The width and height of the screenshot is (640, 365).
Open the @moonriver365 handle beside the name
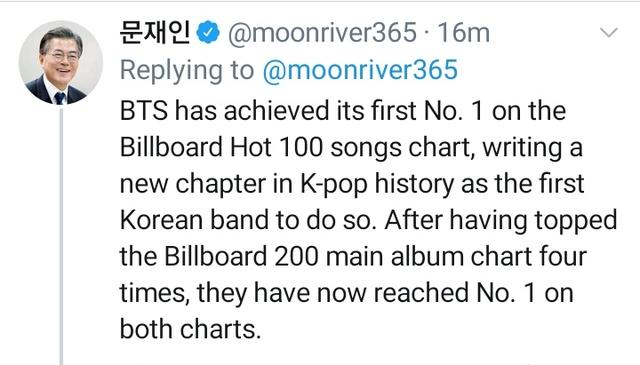(x=322, y=33)
